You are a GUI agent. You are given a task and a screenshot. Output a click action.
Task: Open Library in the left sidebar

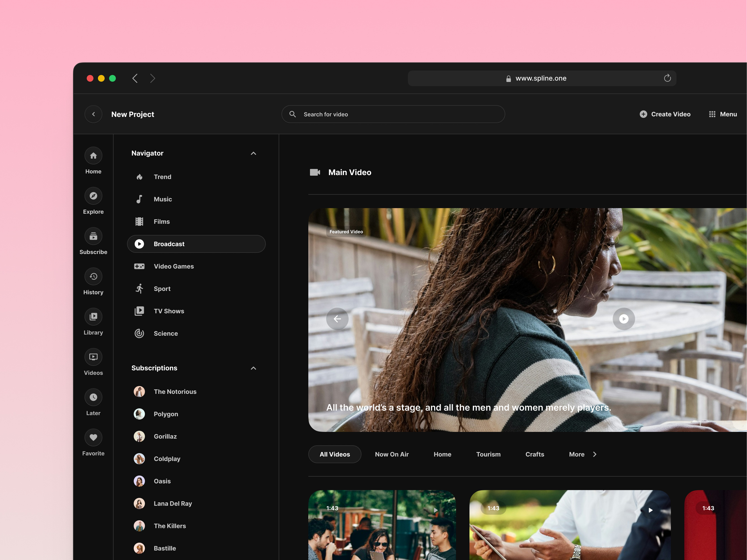coord(93,317)
